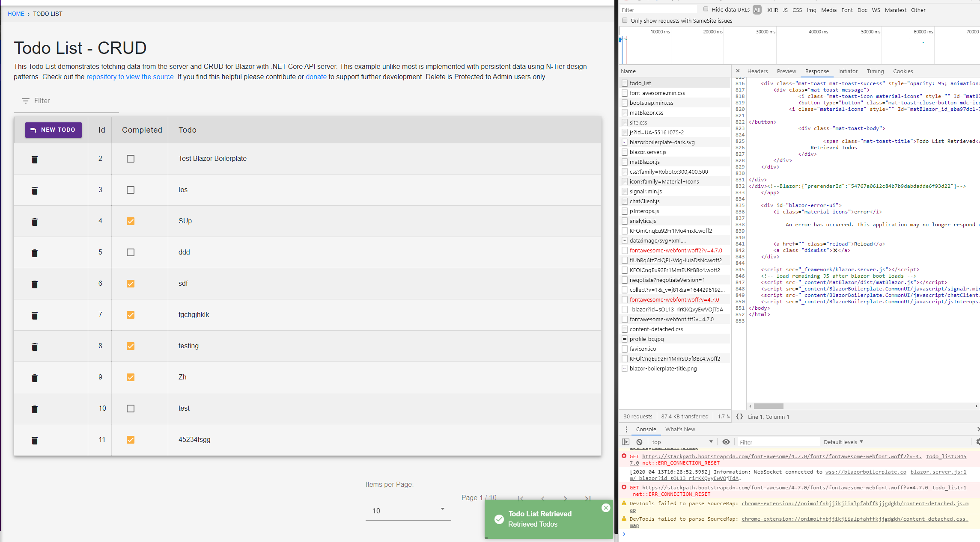The height and width of the screenshot is (542, 980).
Task: Delete the todo '45234fsgg' with its trash icon
Action: [34, 440]
